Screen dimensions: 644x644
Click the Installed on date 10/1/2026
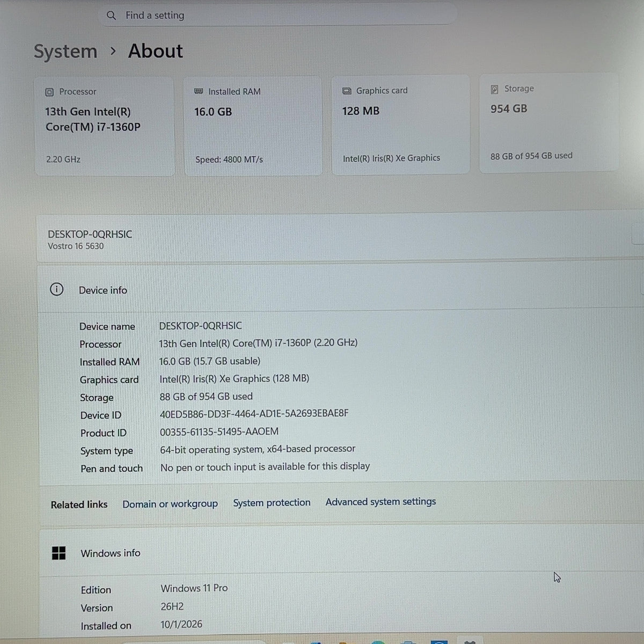[181, 624]
